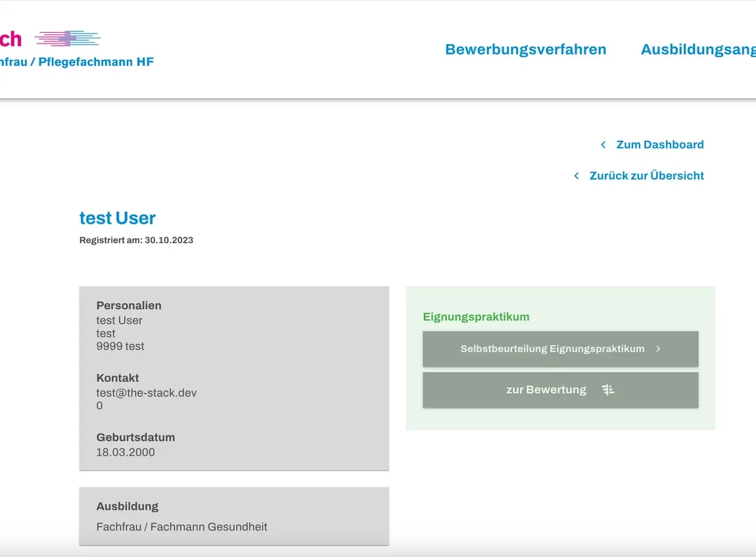Click the Kontakt section label
The image size is (756, 557).
[118, 377]
